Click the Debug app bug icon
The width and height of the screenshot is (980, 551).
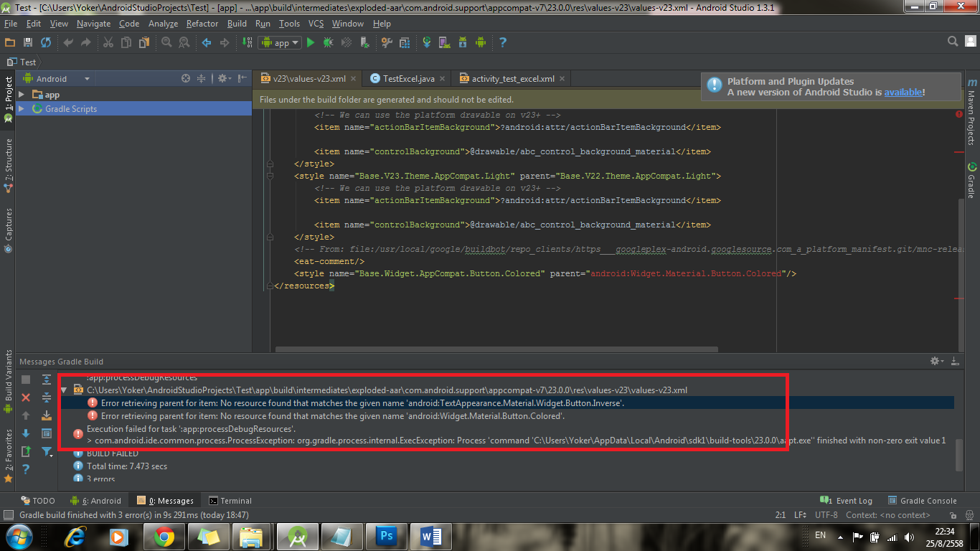pos(329,43)
